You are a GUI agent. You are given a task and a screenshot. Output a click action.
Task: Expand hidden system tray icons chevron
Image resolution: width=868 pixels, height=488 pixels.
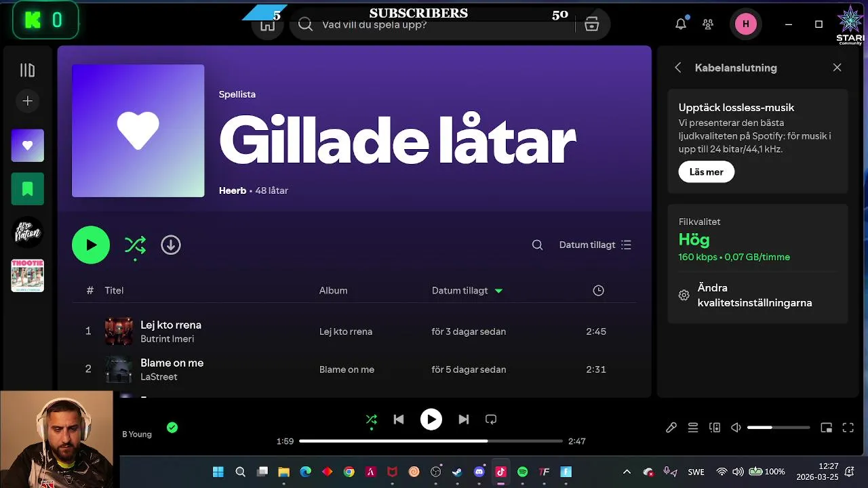[627, 472]
